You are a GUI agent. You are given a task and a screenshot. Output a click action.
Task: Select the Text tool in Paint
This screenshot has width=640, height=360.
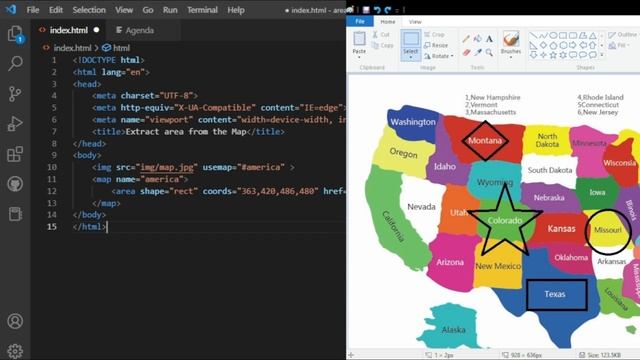[x=489, y=39]
